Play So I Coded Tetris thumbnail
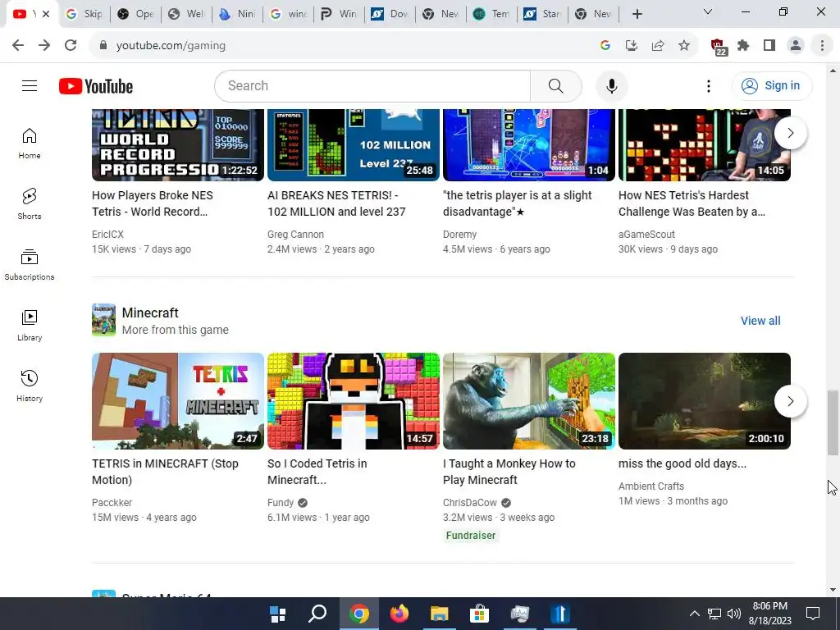 pyautogui.click(x=354, y=400)
